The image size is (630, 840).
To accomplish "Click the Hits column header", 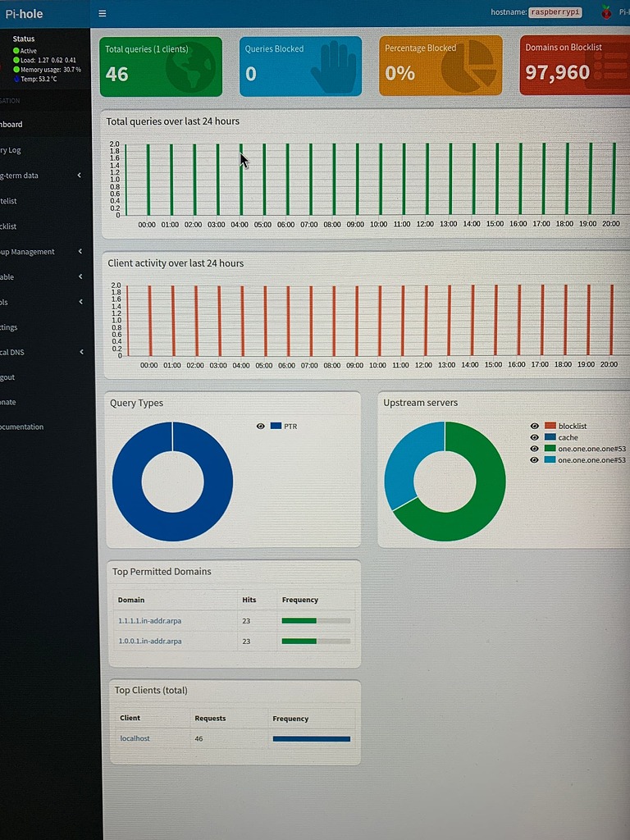I will pos(249,600).
